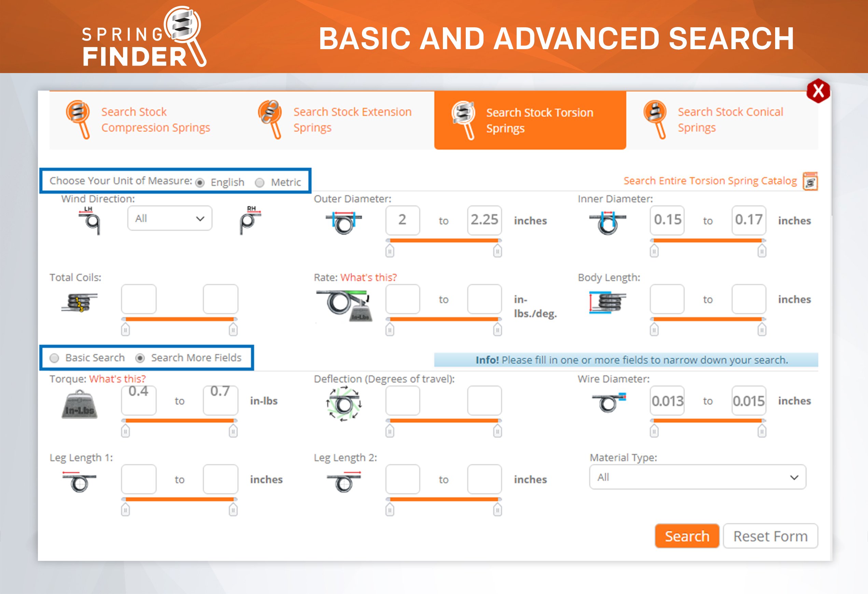This screenshot has height=594, width=868.
Task: Choose the Basic Search radio option
Action: 55,358
